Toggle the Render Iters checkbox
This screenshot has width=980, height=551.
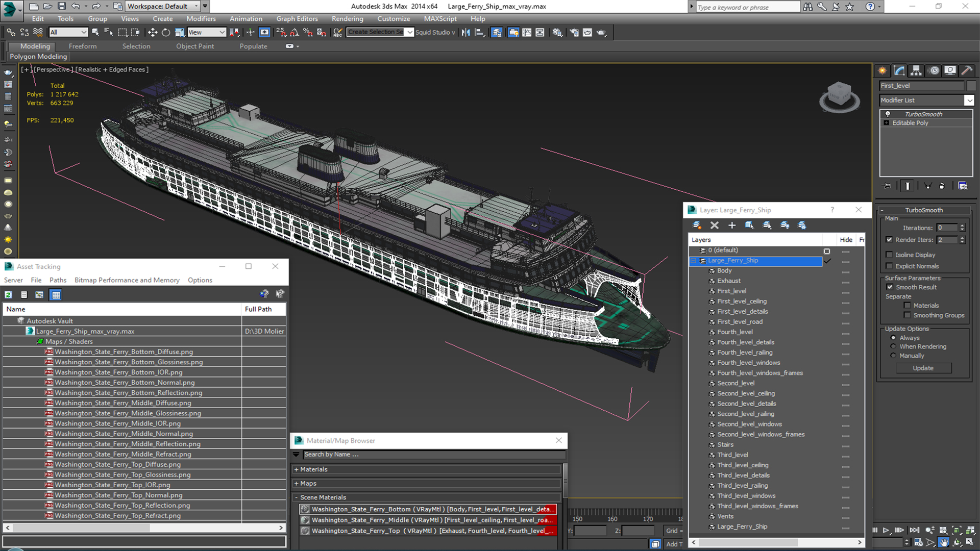pos(889,239)
